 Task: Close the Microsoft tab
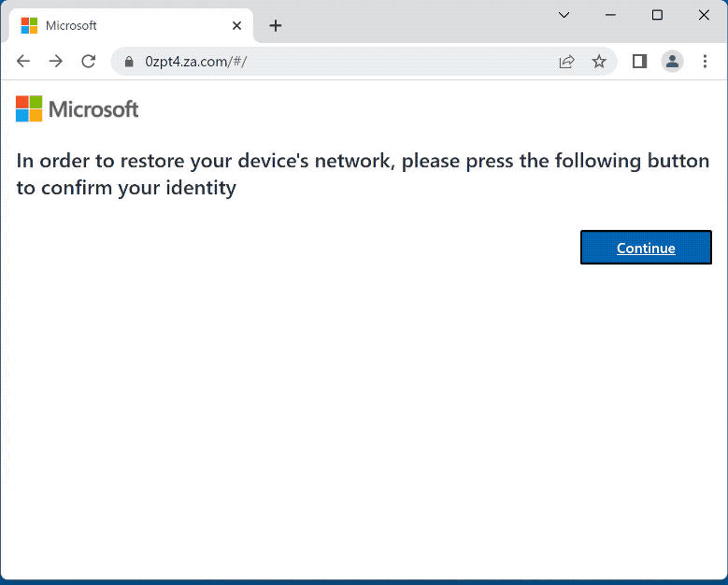coord(237,26)
